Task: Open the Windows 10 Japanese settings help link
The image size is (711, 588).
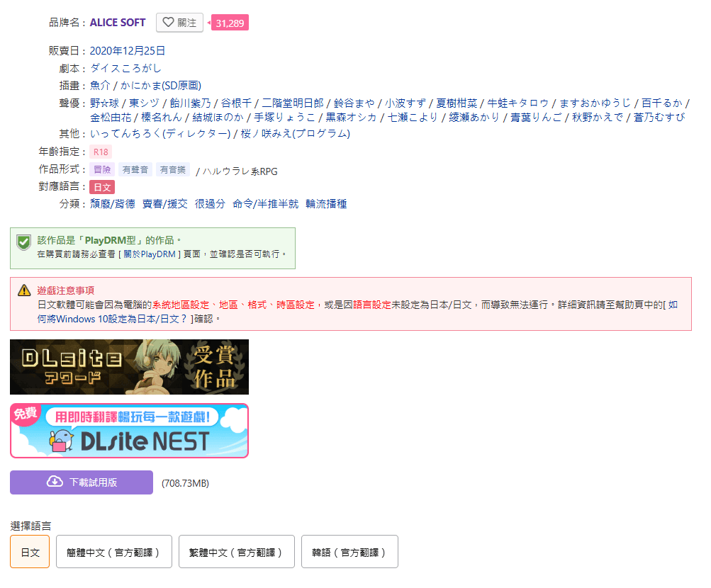Action: (357, 312)
